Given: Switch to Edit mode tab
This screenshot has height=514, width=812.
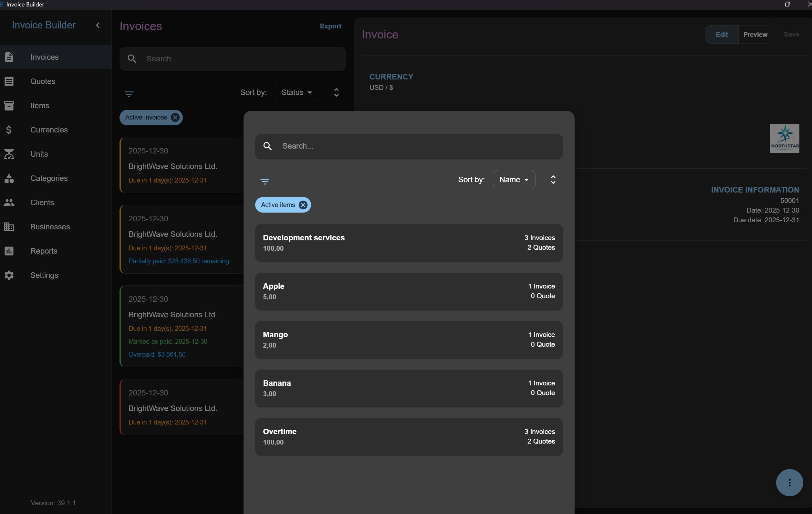Looking at the screenshot, I should (722, 34).
